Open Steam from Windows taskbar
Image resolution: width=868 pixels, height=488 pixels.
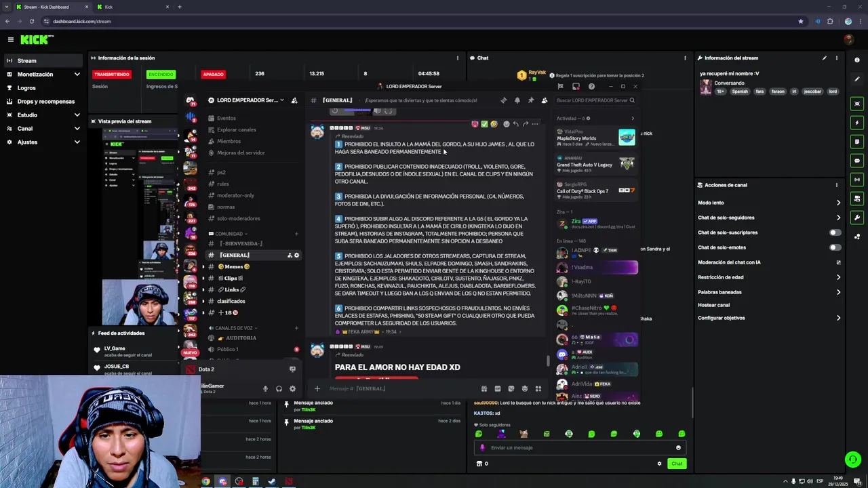(272, 482)
